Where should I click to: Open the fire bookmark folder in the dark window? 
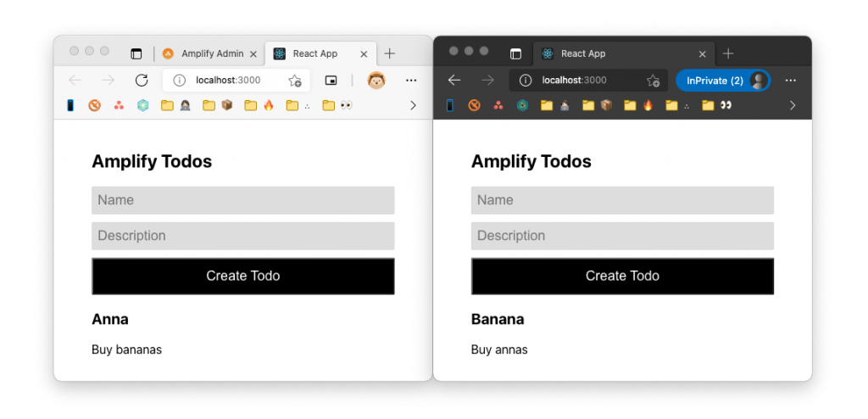(639, 105)
